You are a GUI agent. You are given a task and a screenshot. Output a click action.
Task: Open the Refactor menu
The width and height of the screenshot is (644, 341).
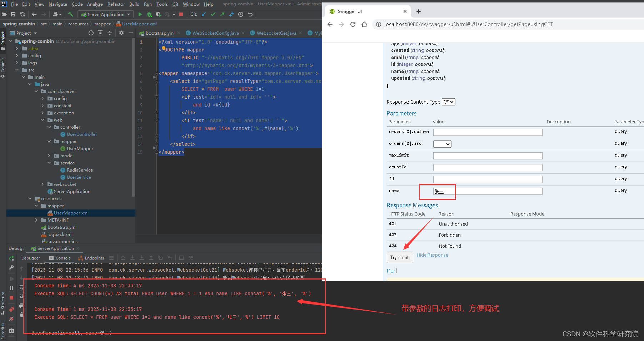pos(116,4)
